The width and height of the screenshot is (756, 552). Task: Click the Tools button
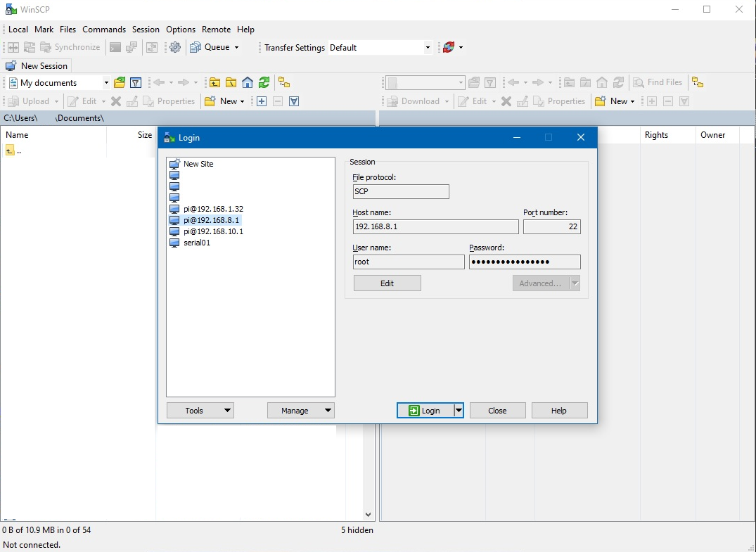pos(200,411)
